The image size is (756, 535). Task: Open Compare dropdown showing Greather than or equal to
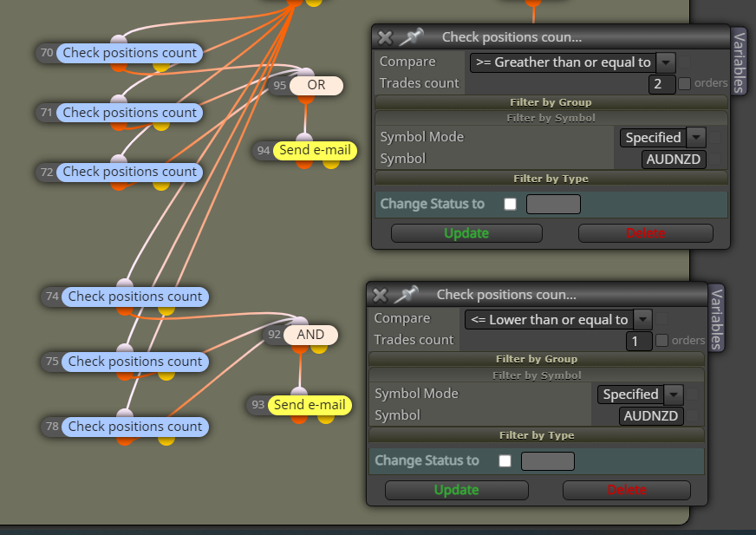point(572,62)
